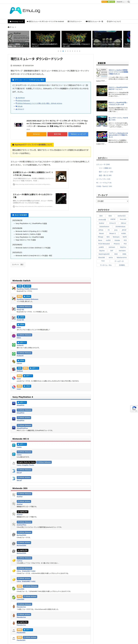
Task: Click the ランタイム・DLL tag
Action: 106,265
